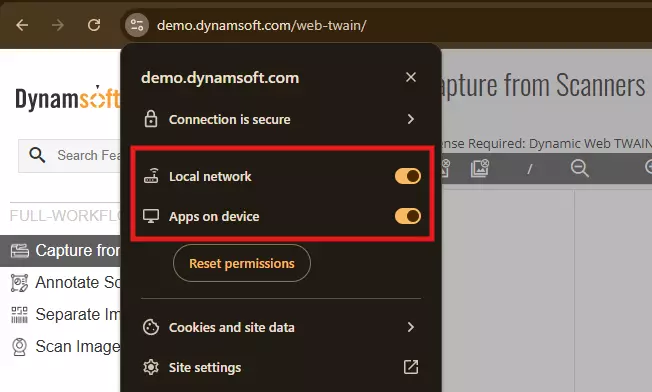Select Scan Image sidebar item
Screen dimensions: 652x392
pyautogui.click(x=60, y=346)
